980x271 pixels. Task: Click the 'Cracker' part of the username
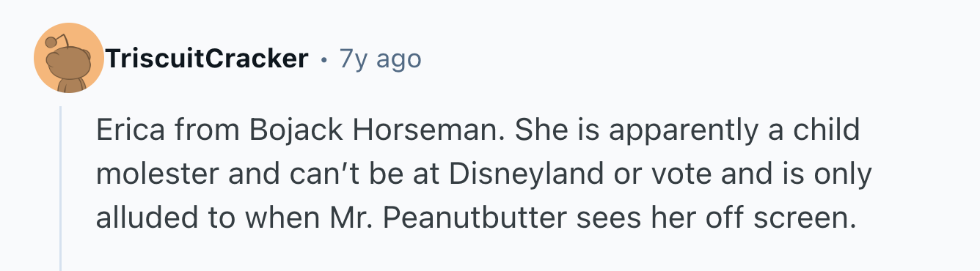(257, 59)
